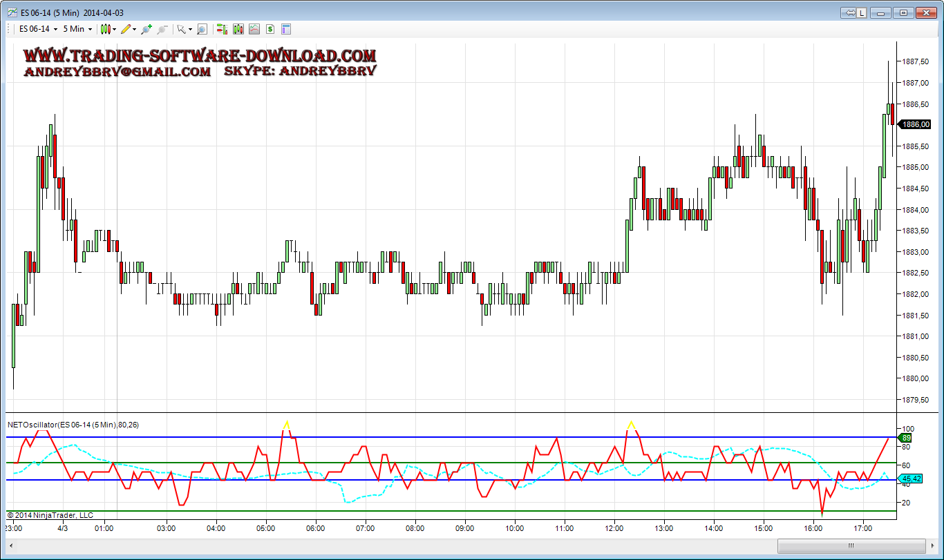The width and height of the screenshot is (944, 560).
Task: Click the zoom frame magnifier icon
Action: pyautogui.click(x=202, y=29)
